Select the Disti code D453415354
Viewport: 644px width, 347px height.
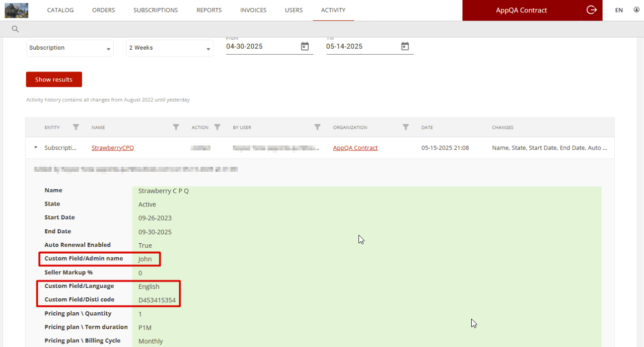157,300
